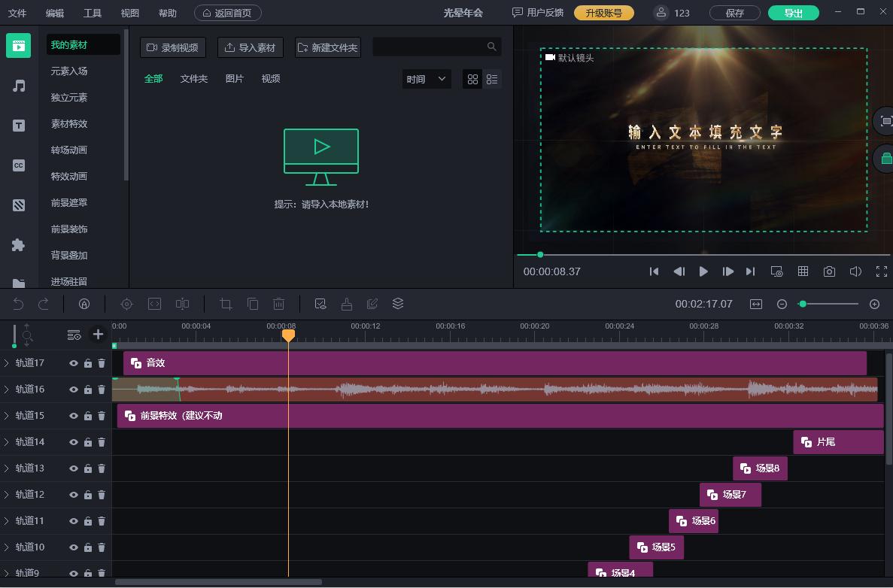
Task: Click the delete (trash) icon above the timeline
Action: (279, 304)
